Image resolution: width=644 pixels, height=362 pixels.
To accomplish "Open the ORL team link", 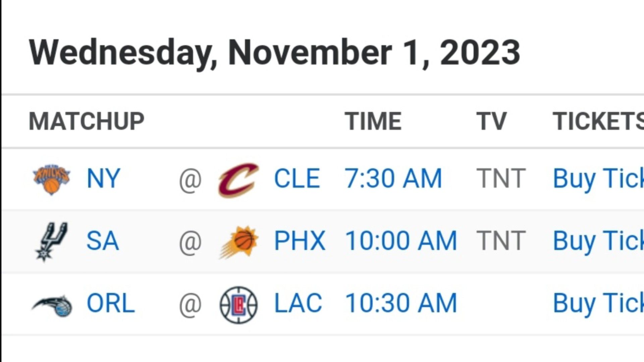I will pos(111,303).
